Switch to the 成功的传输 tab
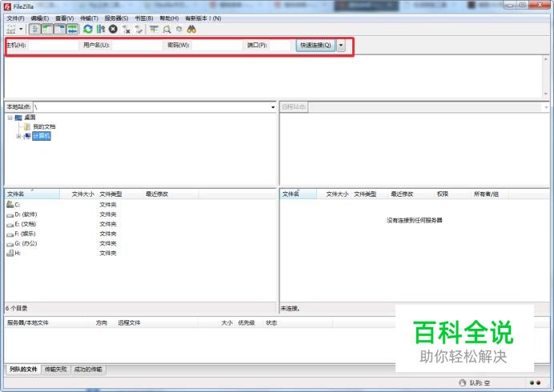The width and height of the screenshot is (554, 392). tap(88, 369)
